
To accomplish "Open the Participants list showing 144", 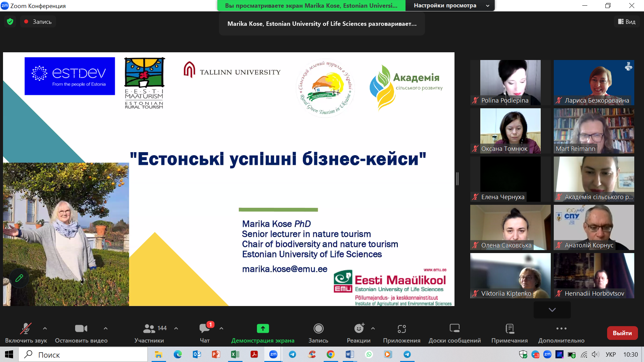I will click(149, 328).
